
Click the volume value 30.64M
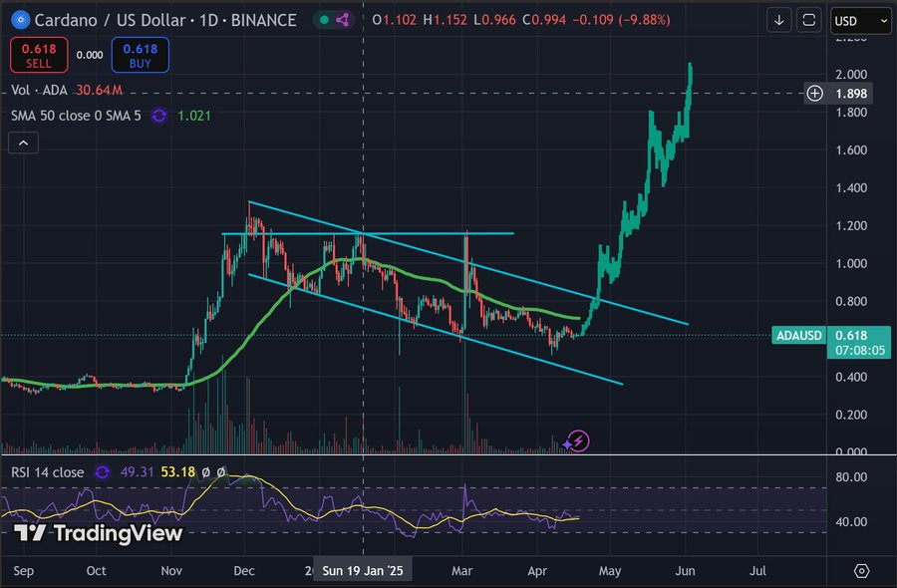tap(99, 91)
